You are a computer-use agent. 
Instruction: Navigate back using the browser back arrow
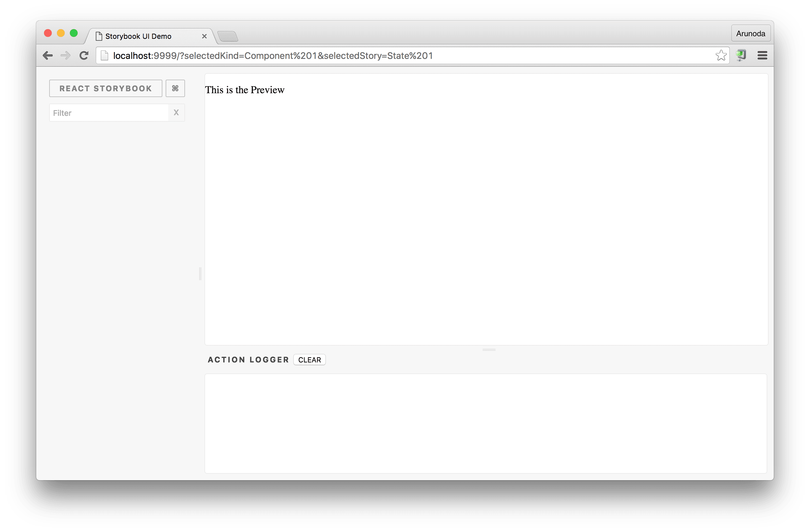click(48, 55)
